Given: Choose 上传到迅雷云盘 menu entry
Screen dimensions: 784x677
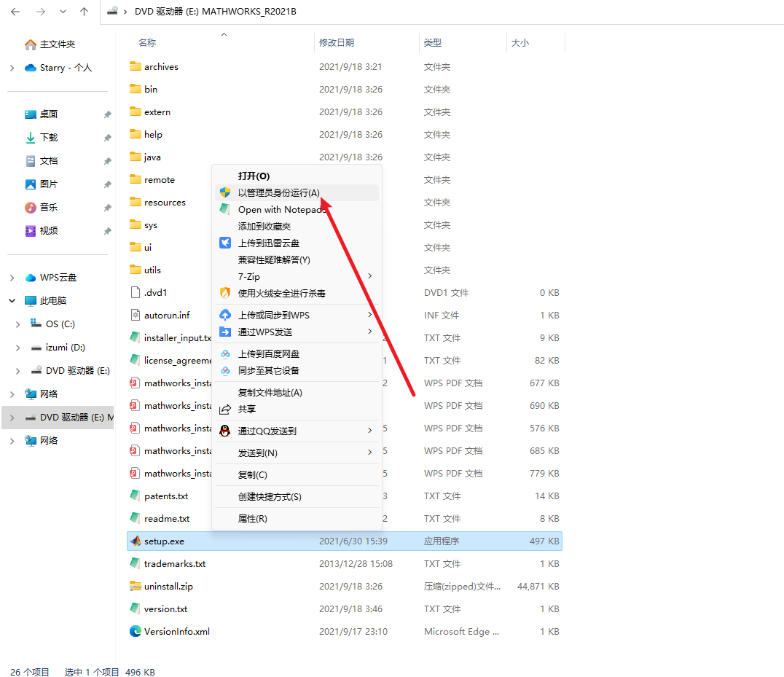Looking at the screenshot, I should (x=297, y=243).
